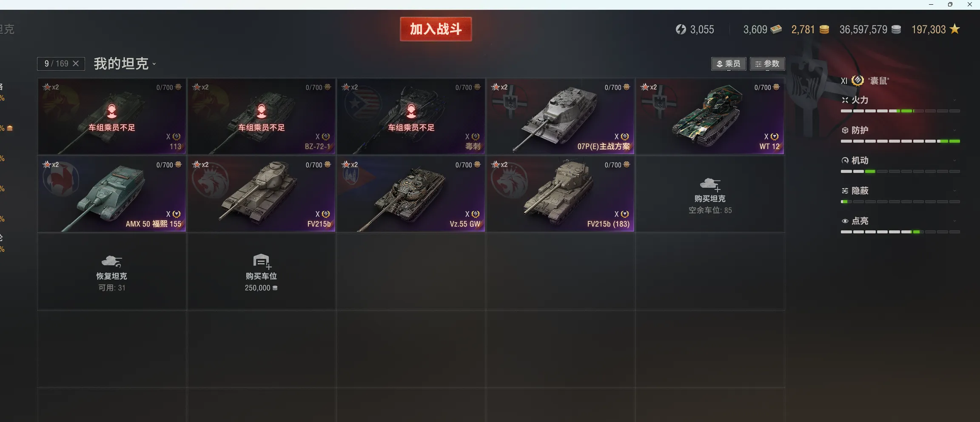Click the silver credits currency icon

pyautogui.click(x=896, y=29)
